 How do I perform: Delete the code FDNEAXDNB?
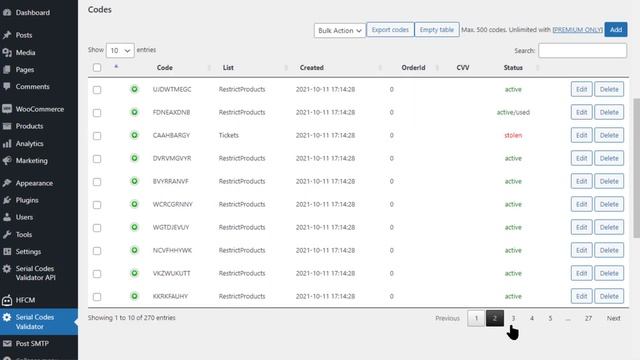(x=609, y=112)
